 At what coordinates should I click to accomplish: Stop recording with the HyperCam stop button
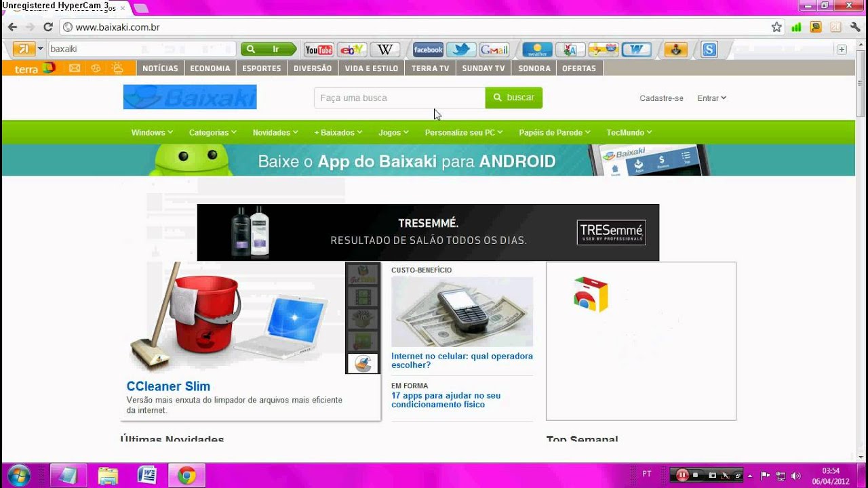tap(696, 476)
